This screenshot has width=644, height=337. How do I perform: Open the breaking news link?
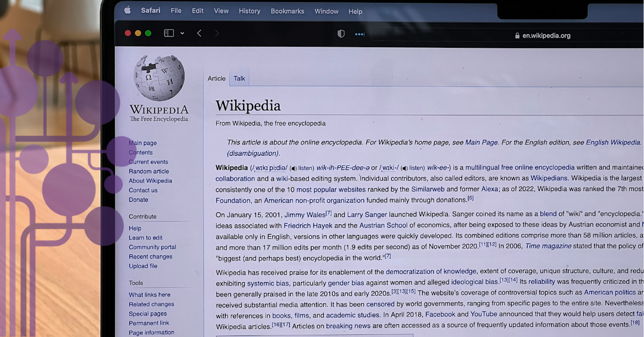[x=348, y=326]
